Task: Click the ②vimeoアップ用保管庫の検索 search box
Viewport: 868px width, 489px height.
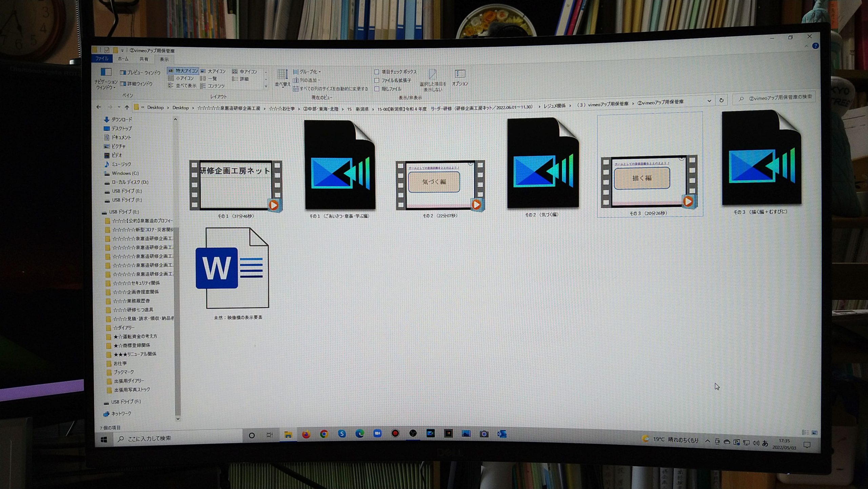Action: pyautogui.click(x=774, y=98)
